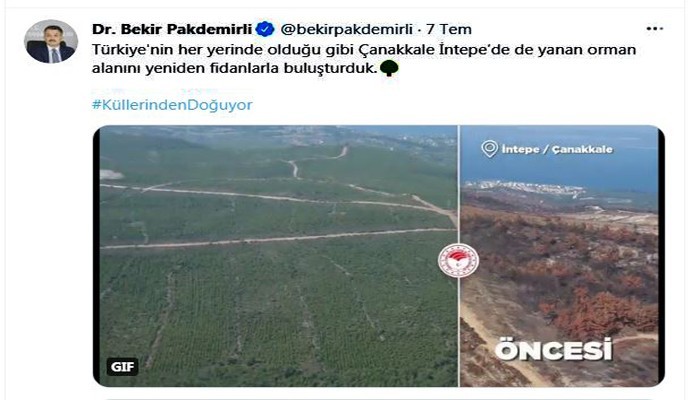Open the @bekirpakdemirli handle link

[346, 29]
